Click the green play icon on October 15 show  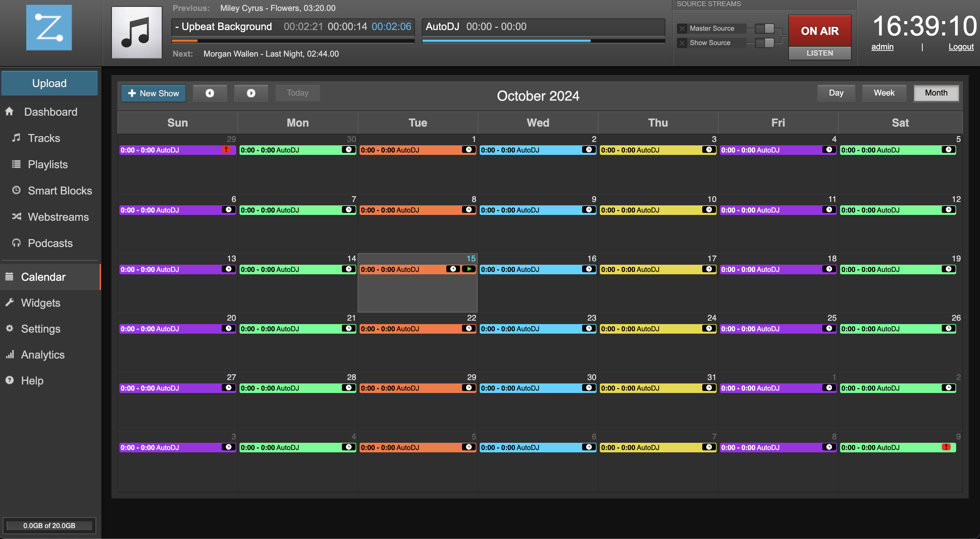coord(469,269)
